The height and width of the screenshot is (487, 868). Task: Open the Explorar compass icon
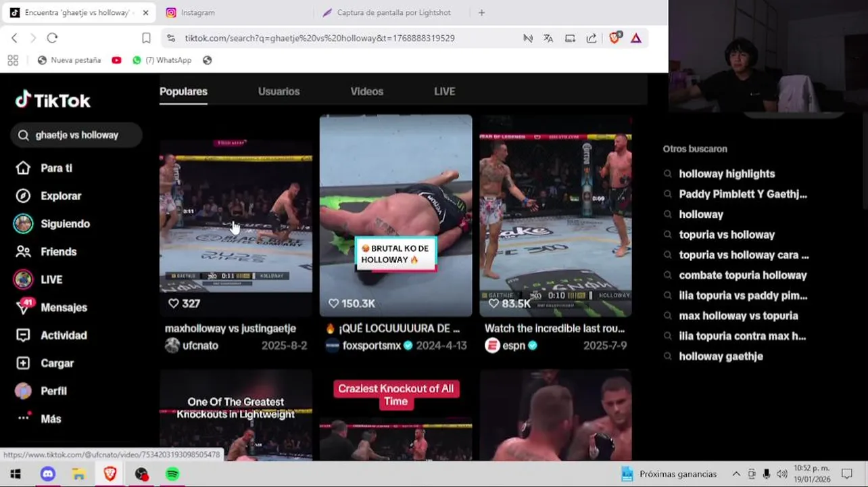click(x=23, y=195)
